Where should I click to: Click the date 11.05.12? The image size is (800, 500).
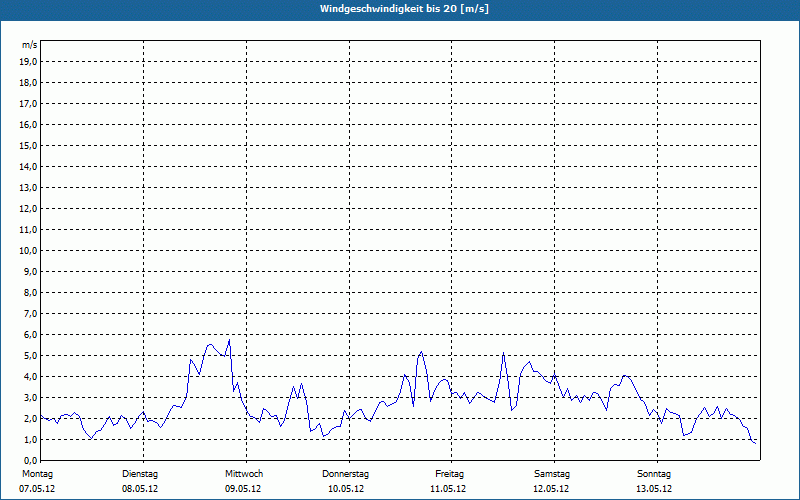pos(448,489)
